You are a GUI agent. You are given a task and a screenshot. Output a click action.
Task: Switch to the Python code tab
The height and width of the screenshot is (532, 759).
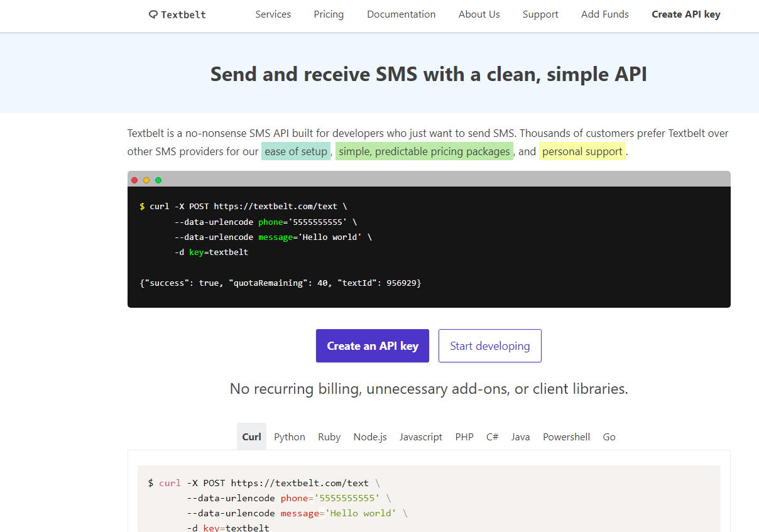point(290,437)
